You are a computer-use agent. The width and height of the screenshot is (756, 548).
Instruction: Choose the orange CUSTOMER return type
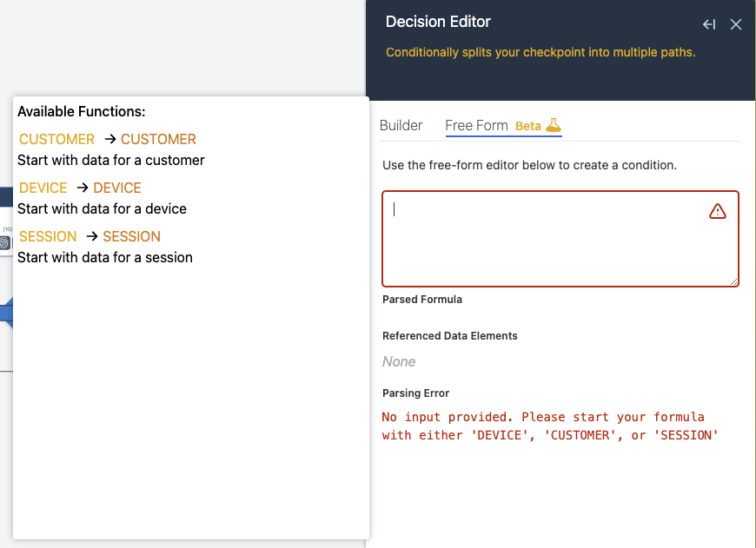point(158,139)
